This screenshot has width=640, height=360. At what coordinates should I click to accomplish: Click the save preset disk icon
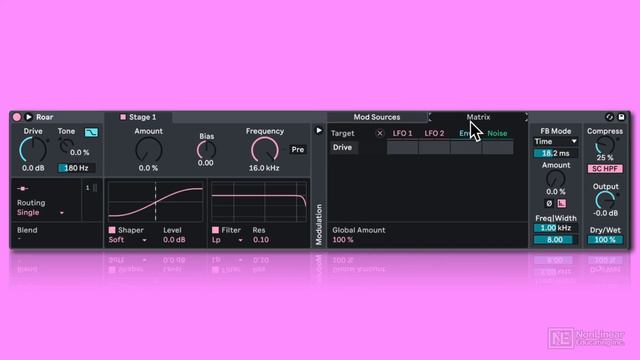click(621, 117)
